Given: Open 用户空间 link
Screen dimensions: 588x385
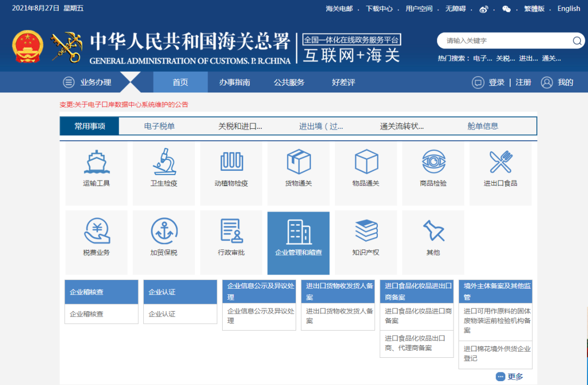Looking at the screenshot, I should point(419,9).
